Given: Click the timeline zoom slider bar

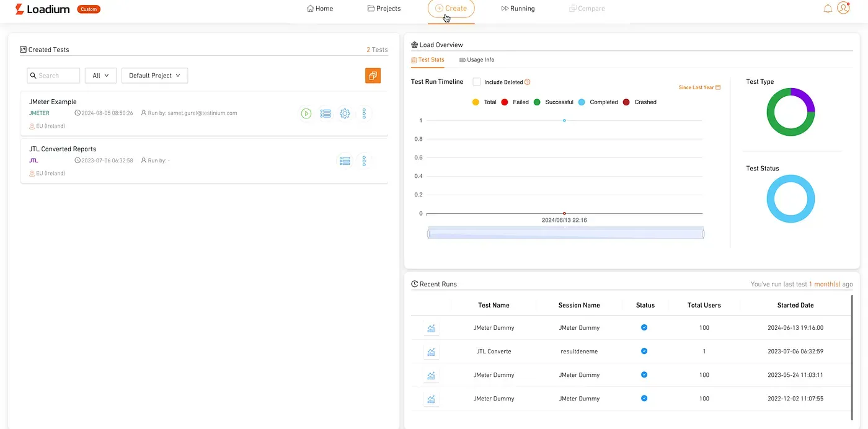Looking at the screenshot, I should point(565,234).
